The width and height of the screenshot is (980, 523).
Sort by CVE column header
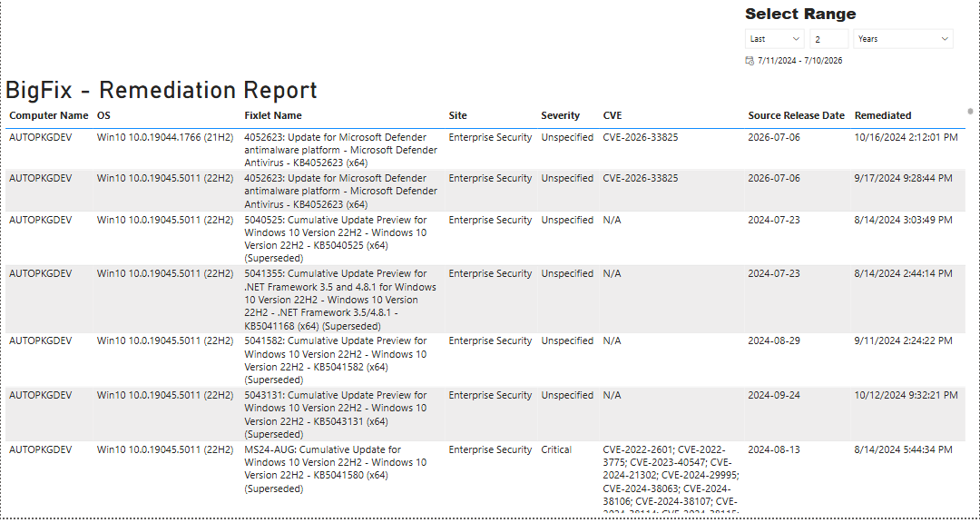tap(612, 115)
